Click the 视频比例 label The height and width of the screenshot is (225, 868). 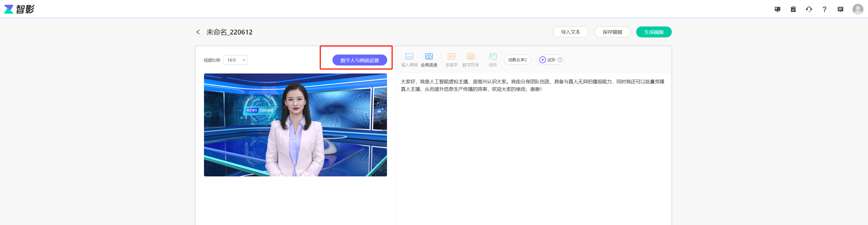coord(212,60)
